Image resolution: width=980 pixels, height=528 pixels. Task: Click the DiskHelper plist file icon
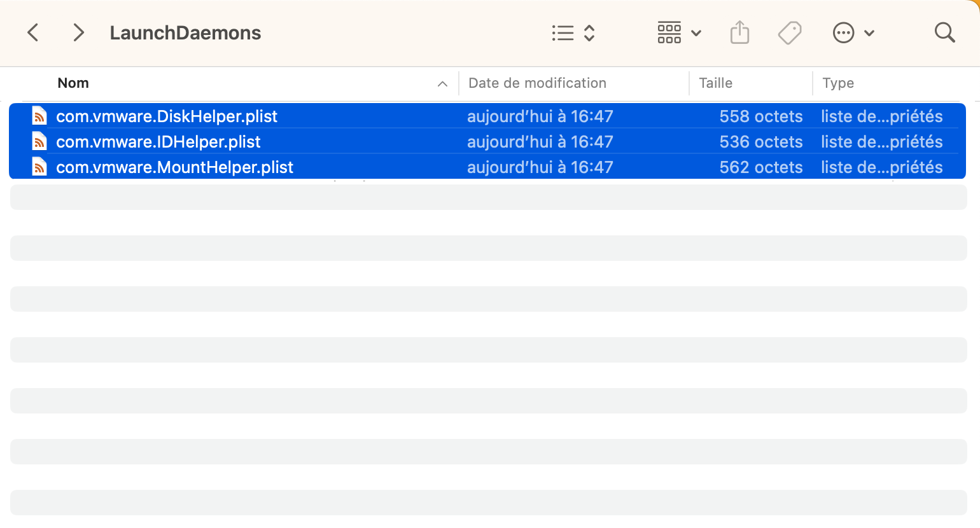pyautogui.click(x=39, y=116)
